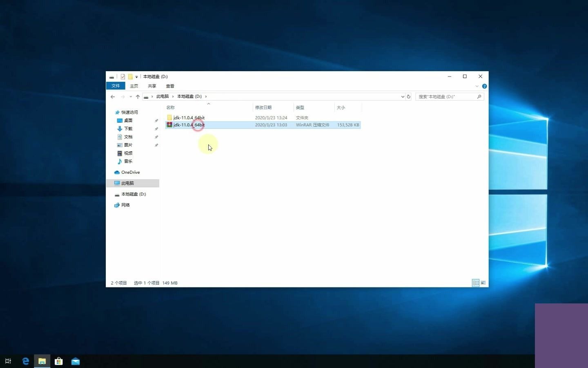
Task: Switch to the 查看 ribbon tab
Action: [170, 86]
